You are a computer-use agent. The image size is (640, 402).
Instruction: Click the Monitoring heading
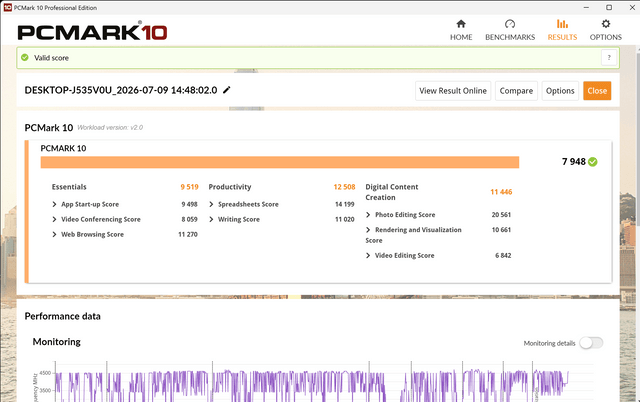pyautogui.click(x=57, y=342)
